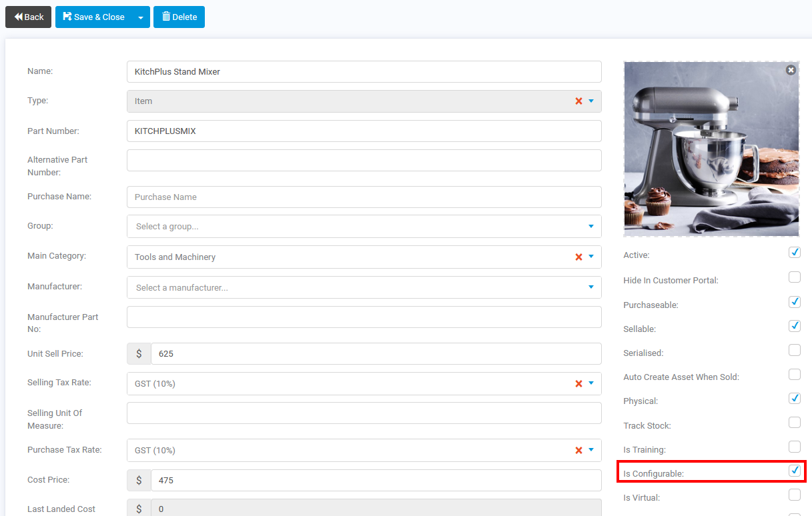Screen dimensions: 812x516
Task: Edit the Name field
Action: 364,72
